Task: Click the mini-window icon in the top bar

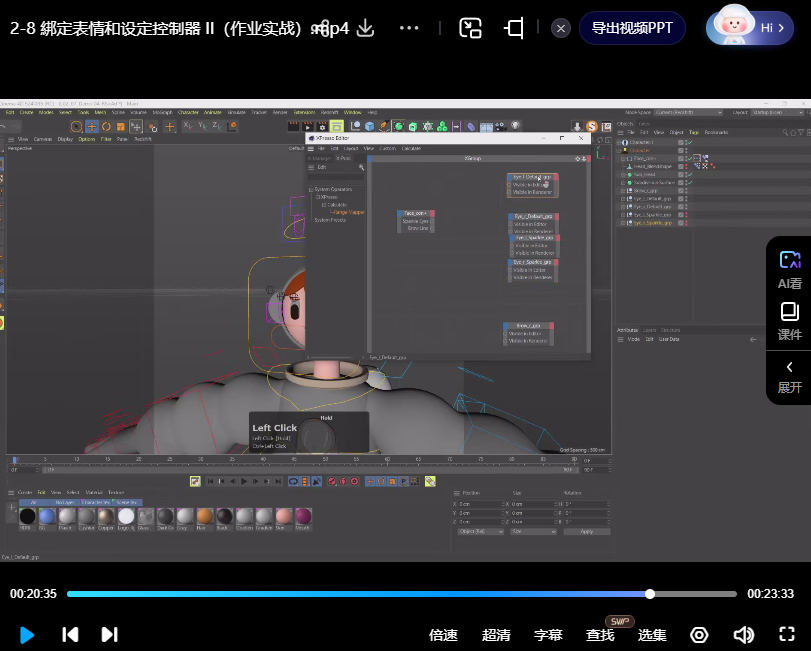Action: 514,28
